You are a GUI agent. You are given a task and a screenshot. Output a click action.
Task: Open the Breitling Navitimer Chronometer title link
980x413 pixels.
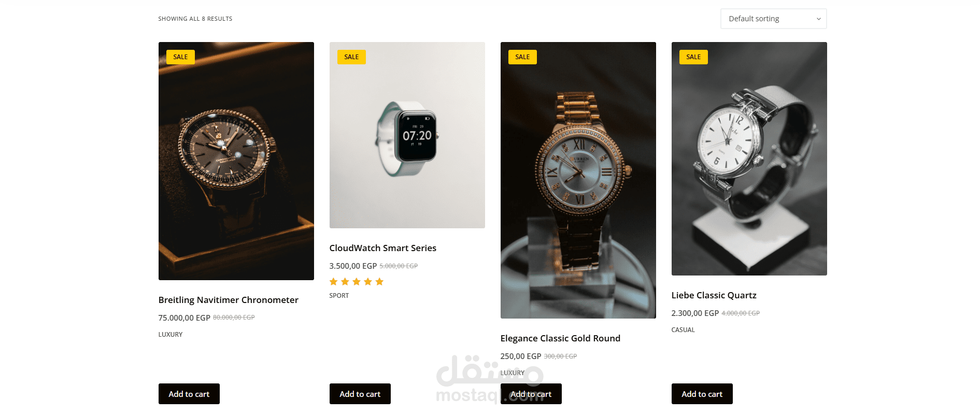(x=229, y=300)
